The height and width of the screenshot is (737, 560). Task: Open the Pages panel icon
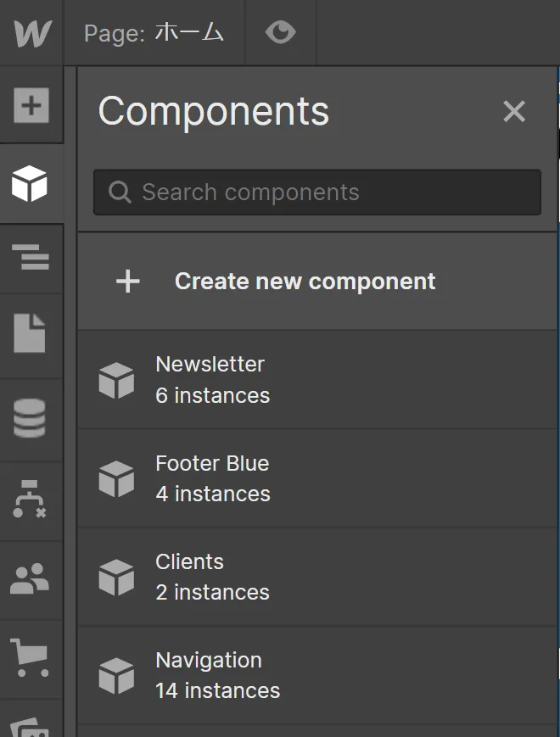pyautogui.click(x=31, y=332)
